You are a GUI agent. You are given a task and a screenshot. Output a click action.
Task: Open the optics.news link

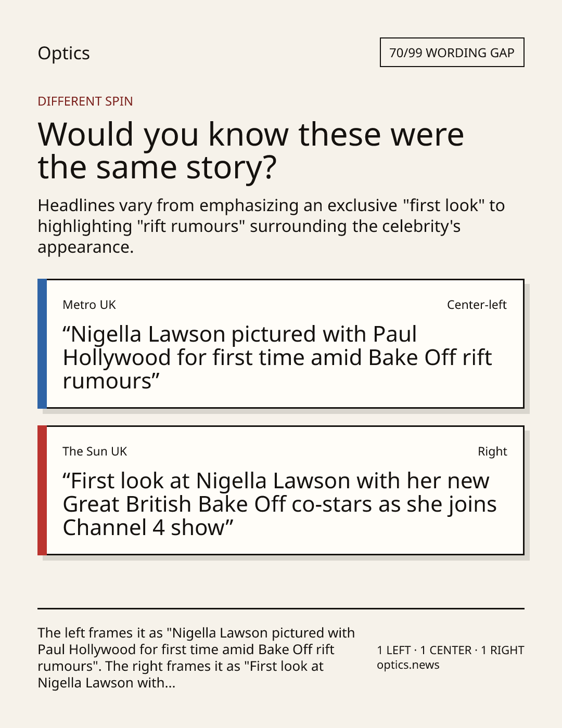point(408,665)
